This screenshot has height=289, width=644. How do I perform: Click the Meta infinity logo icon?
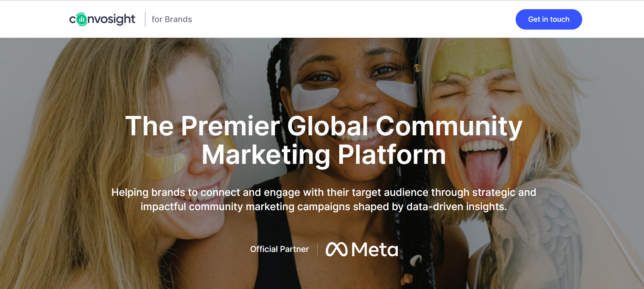[x=336, y=249]
